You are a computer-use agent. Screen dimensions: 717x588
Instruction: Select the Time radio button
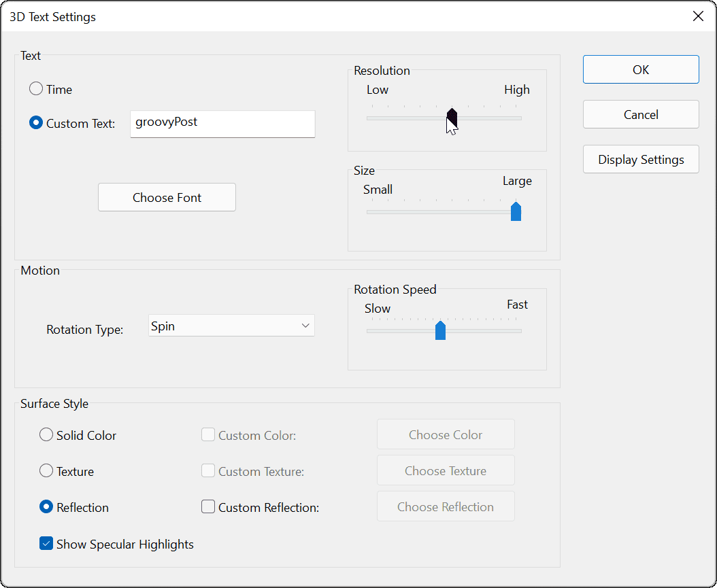35,89
